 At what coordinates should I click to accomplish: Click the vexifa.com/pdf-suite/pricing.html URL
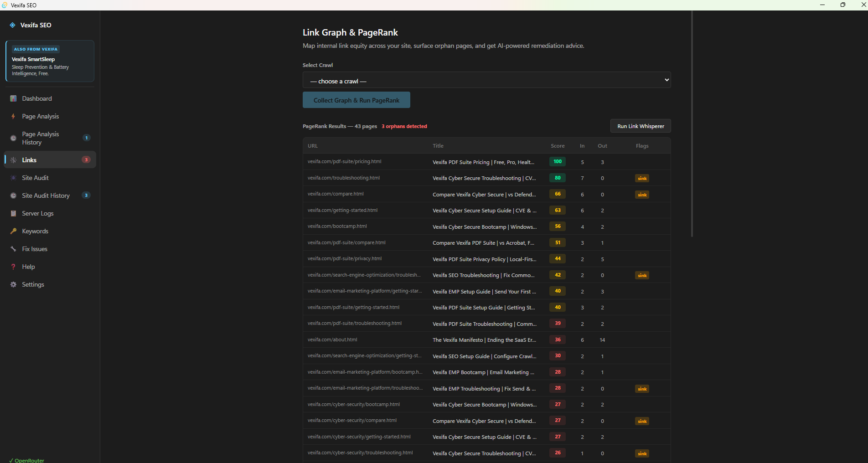click(344, 161)
